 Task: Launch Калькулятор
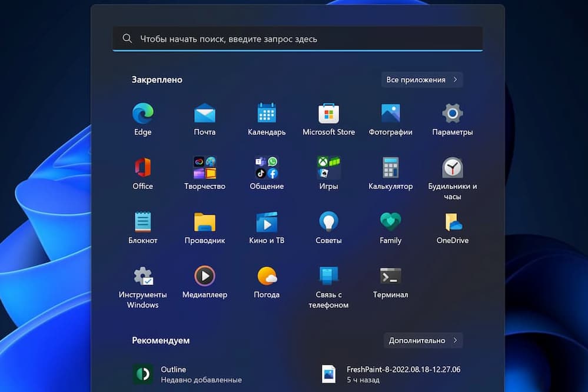pyautogui.click(x=390, y=174)
